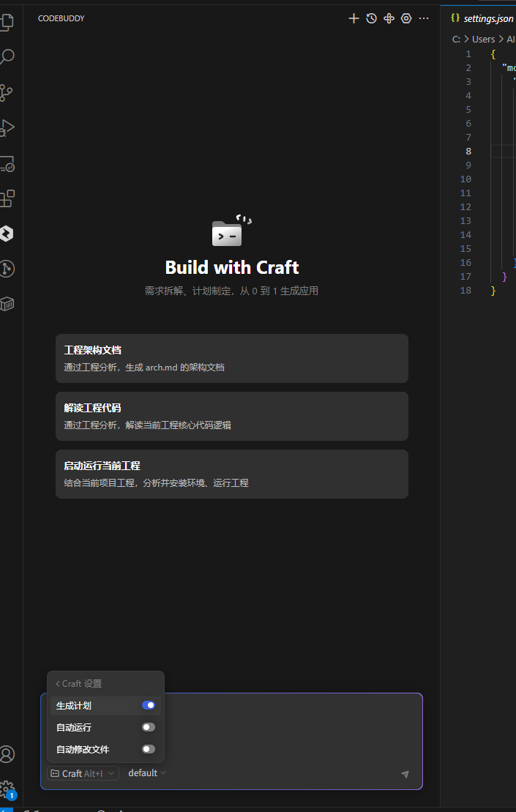The width and height of the screenshot is (516, 812).
Task: Choose the 工程架构文档 suggestion card
Action: tap(232, 358)
